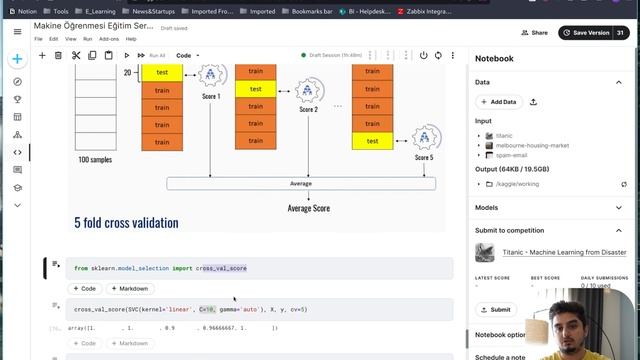Run the cross_val_score import cell
This screenshot has width=640, height=360.
click(56, 264)
